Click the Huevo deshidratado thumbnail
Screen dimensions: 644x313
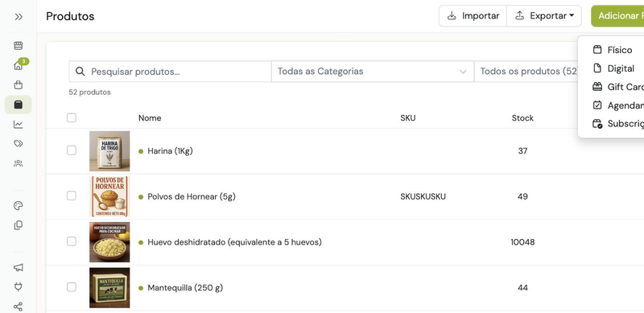[x=109, y=242]
